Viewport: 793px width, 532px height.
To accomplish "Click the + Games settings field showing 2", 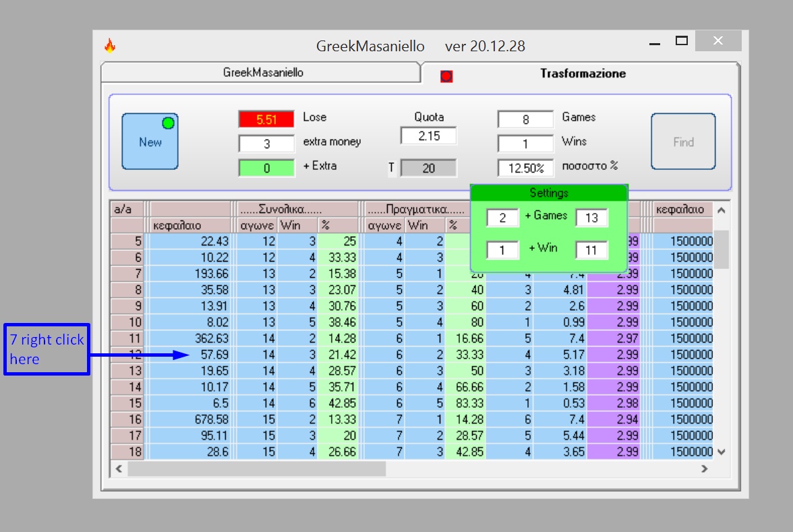I will pos(503,218).
